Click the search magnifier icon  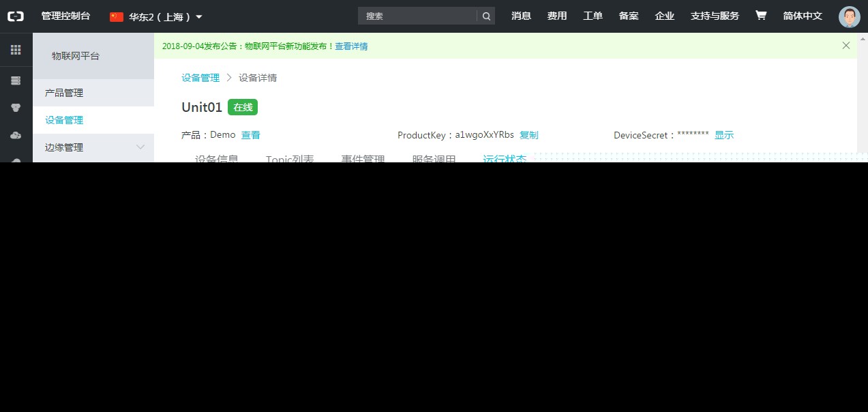pyautogui.click(x=486, y=16)
